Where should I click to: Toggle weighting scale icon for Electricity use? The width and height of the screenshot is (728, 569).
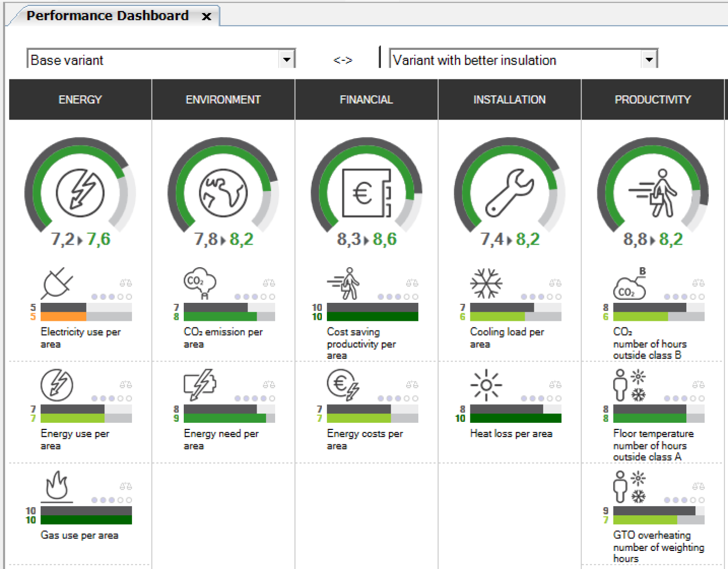click(x=126, y=283)
